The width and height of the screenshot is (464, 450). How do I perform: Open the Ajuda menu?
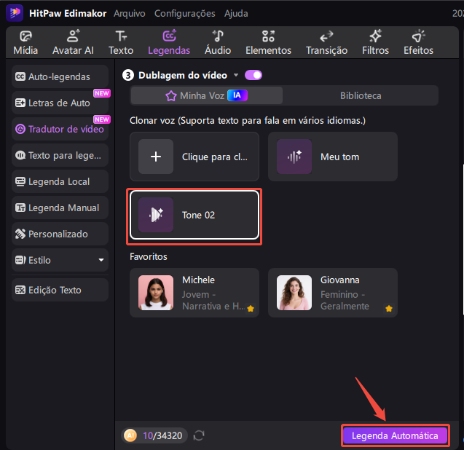coord(236,14)
